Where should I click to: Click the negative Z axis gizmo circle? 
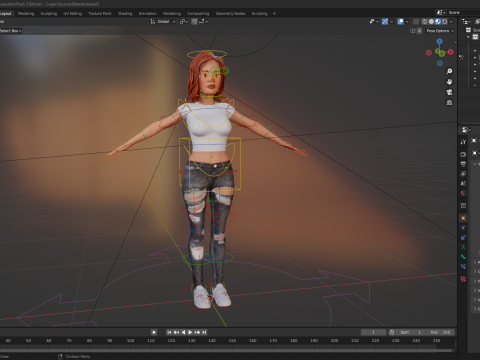pyautogui.click(x=440, y=63)
